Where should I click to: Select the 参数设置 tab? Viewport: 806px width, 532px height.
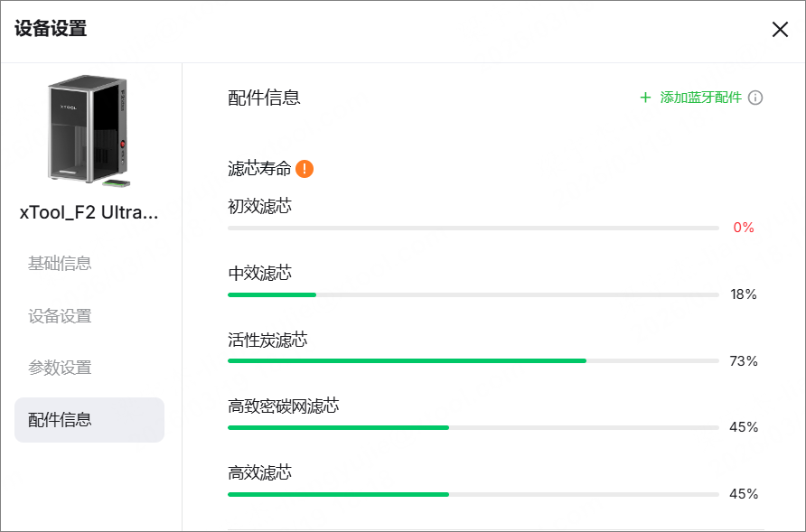(x=60, y=368)
